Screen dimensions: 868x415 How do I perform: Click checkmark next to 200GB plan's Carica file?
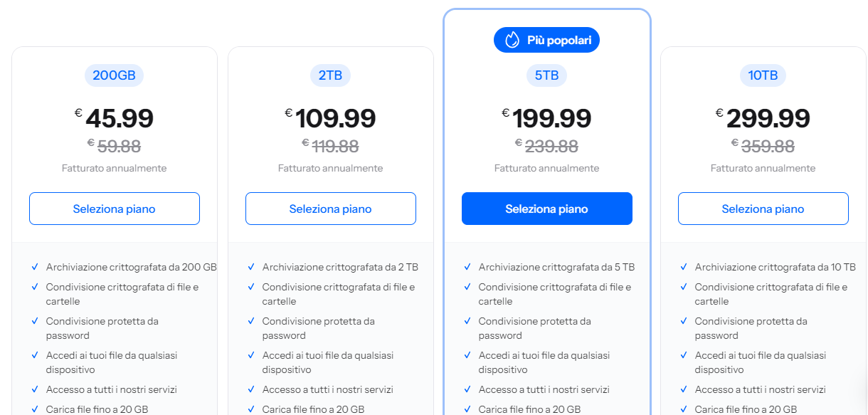click(35, 409)
